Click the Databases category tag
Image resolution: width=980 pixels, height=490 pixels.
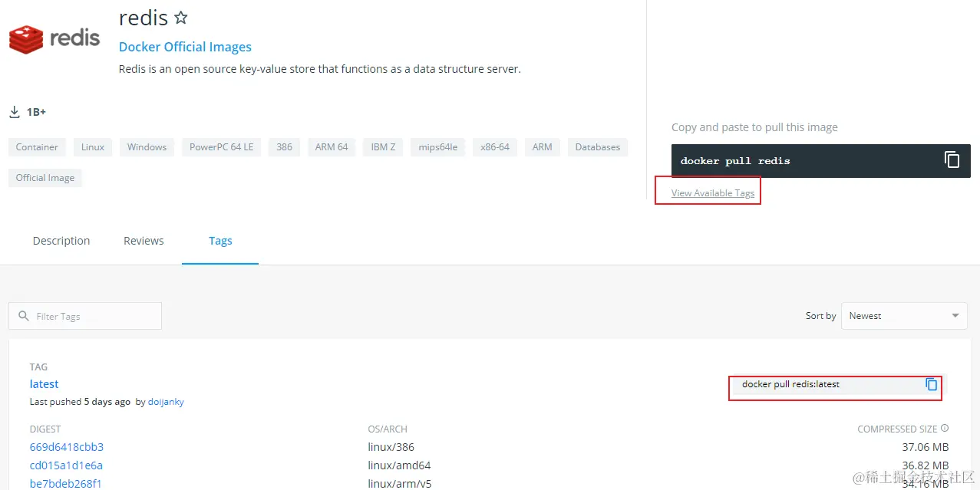[598, 147]
